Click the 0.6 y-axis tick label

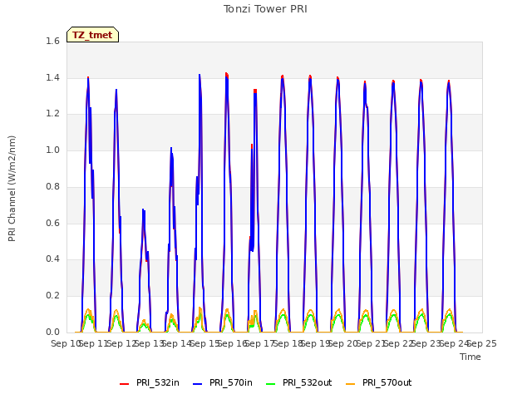pyautogui.click(x=52, y=223)
